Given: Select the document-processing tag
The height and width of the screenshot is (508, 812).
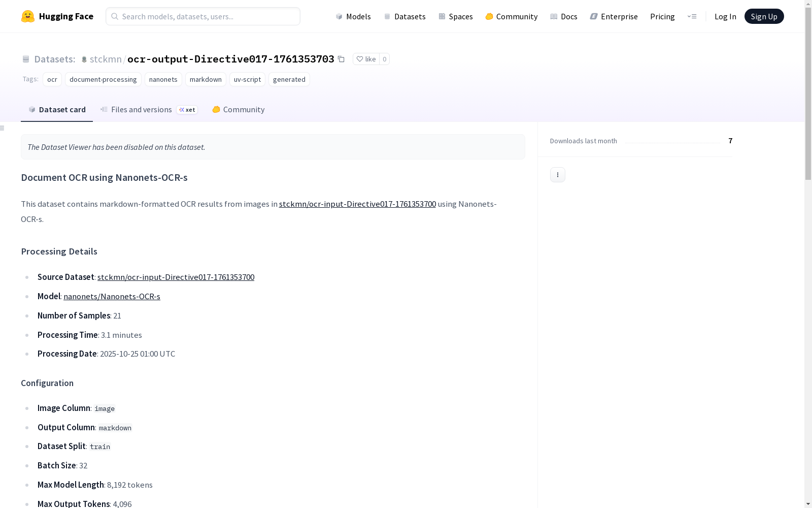Looking at the screenshot, I should [103, 79].
